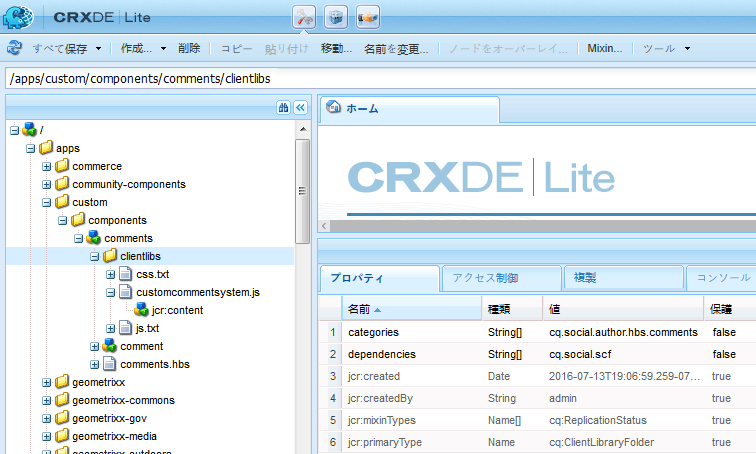Click the 移動... button
756x454 pixels.
(x=337, y=48)
